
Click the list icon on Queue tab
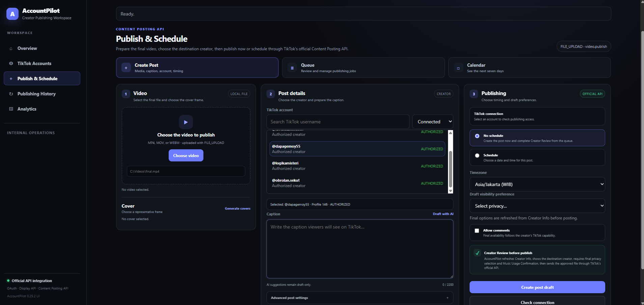pyautogui.click(x=292, y=68)
